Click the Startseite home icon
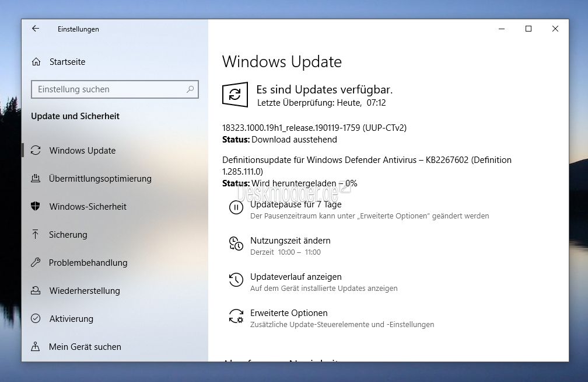588x382 pixels. click(36, 61)
